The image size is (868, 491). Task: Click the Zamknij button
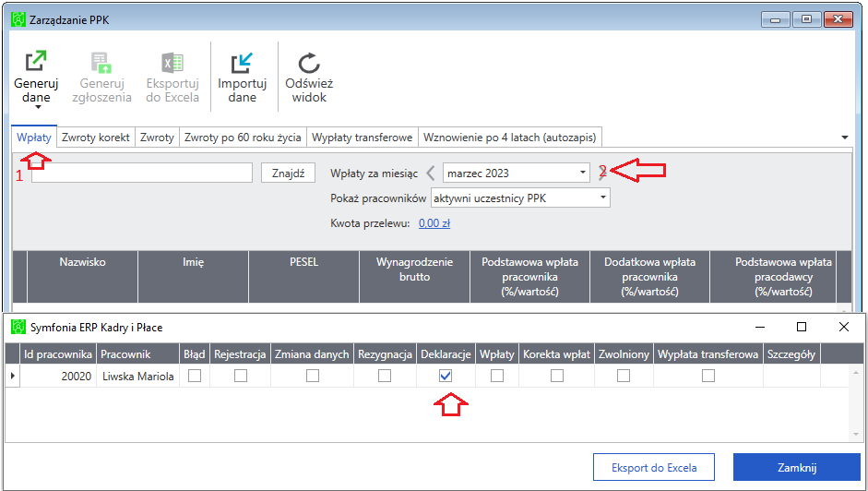click(x=797, y=467)
